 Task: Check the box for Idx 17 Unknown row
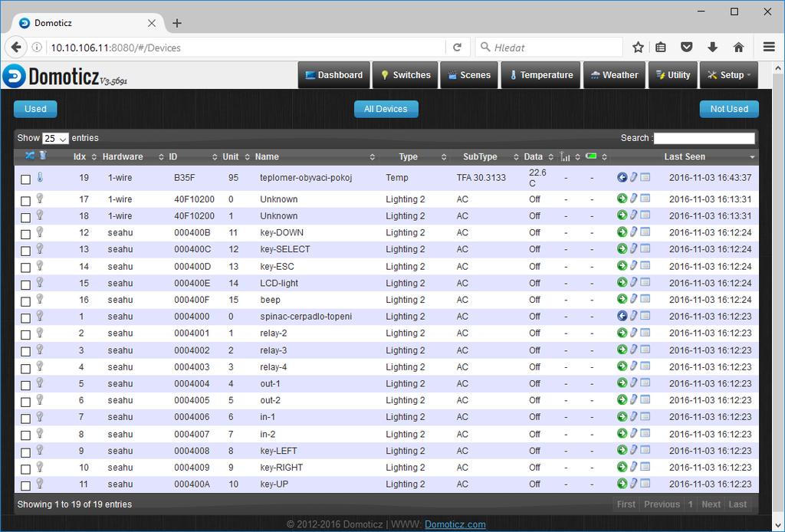coord(25,201)
